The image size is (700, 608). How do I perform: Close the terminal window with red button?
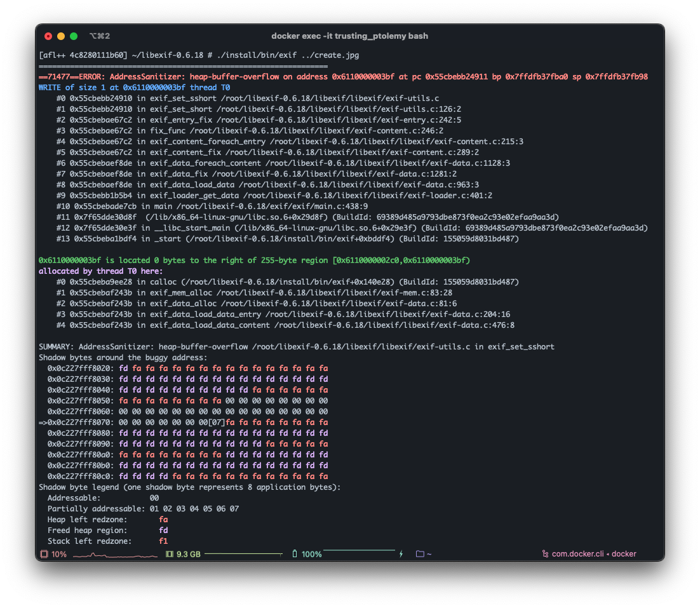point(48,36)
